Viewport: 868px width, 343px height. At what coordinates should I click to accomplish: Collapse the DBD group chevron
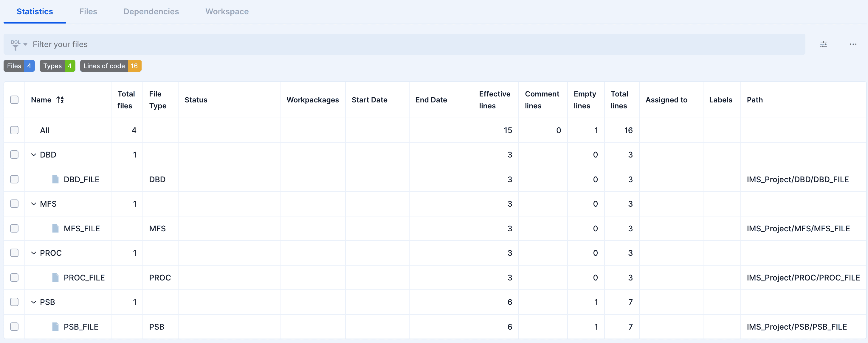tap(33, 155)
